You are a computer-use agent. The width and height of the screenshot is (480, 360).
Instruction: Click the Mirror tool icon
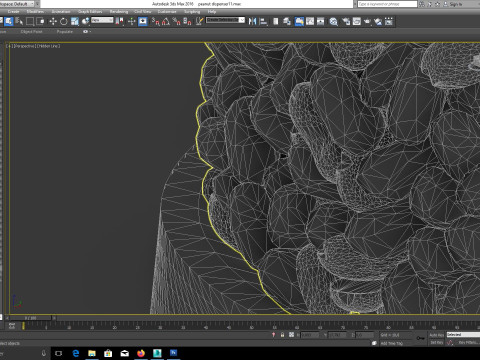pos(252,22)
